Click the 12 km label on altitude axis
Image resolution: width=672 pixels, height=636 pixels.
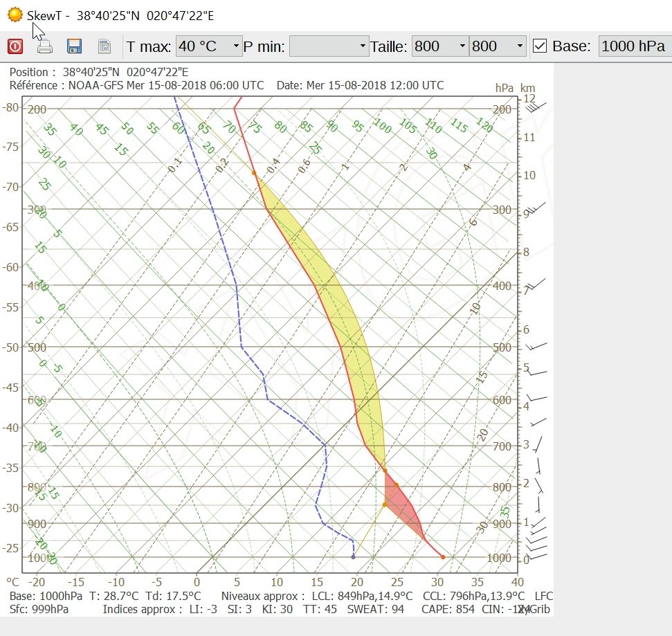529,98
